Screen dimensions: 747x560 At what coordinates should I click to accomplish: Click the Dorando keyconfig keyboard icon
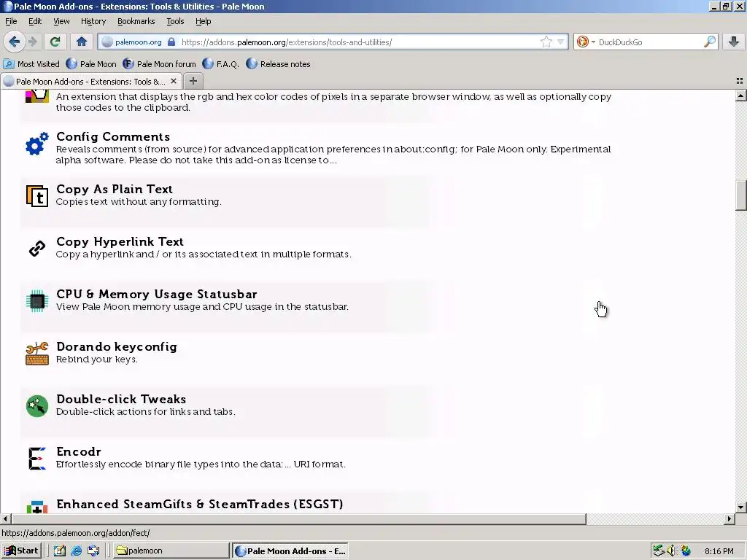pyautogui.click(x=37, y=354)
